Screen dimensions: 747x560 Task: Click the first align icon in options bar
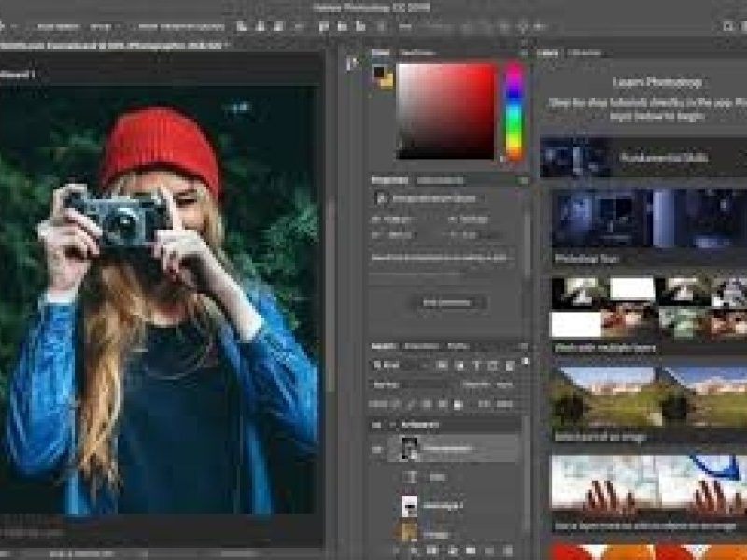point(242,27)
